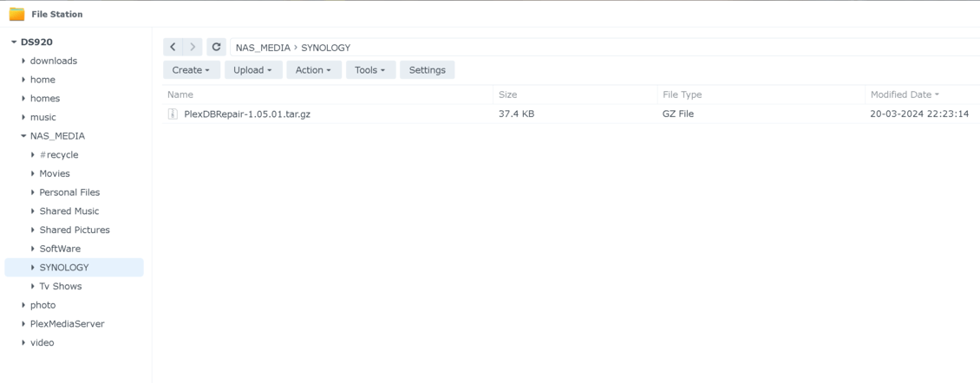
Task: Open the video folder in tree
Action: pyautogui.click(x=42, y=342)
